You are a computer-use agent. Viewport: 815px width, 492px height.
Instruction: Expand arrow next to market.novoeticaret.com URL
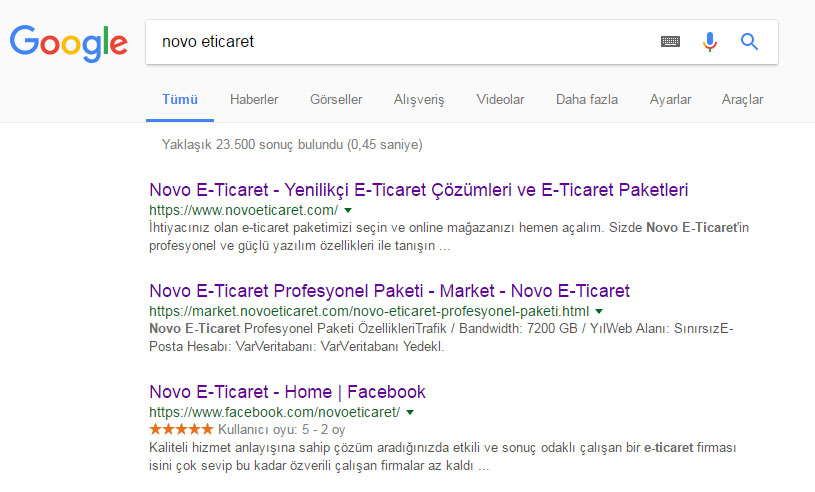coord(599,311)
